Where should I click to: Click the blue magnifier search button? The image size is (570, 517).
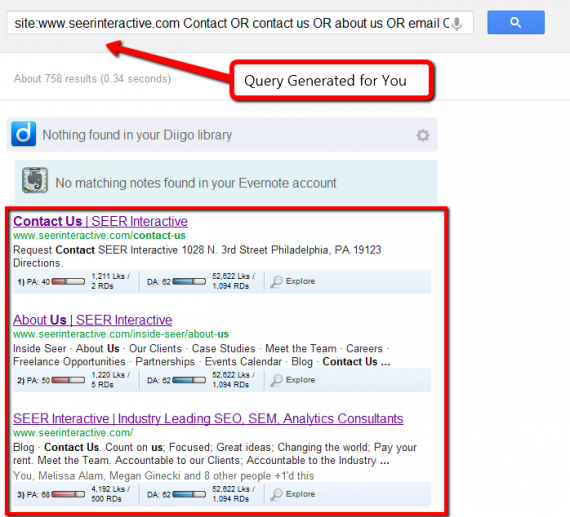[515, 23]
